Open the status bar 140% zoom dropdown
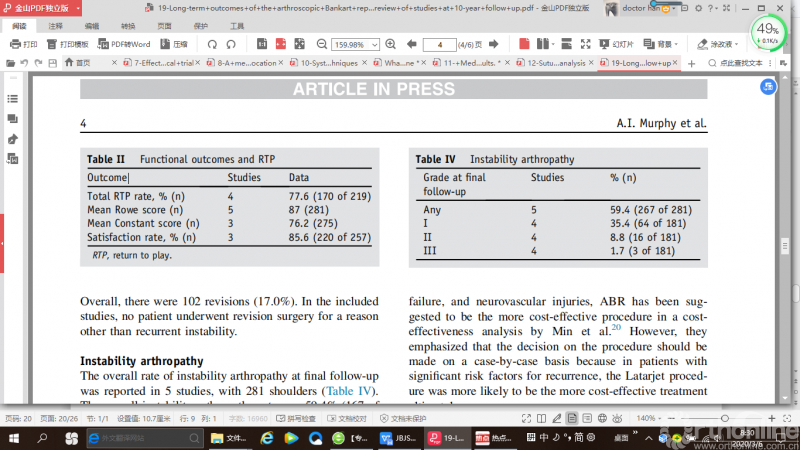The height and width of the screenshot is (450, 800). point(648,418)
